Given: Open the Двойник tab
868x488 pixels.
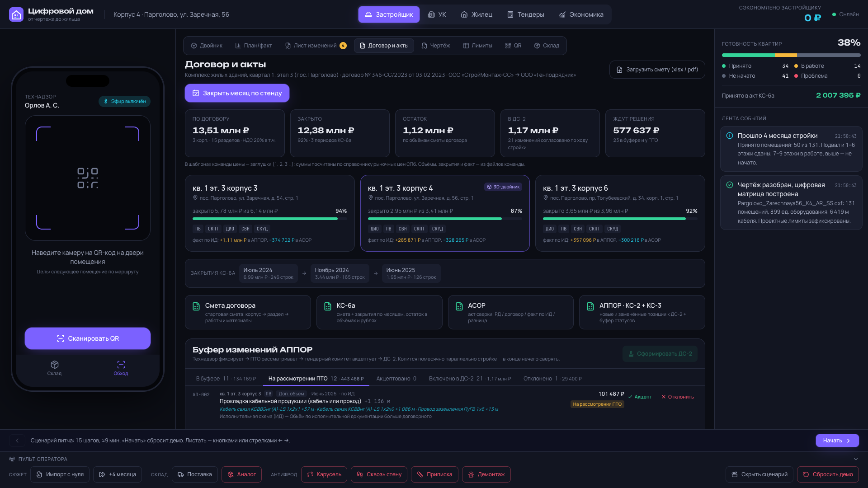Looking at the screenshot, I should 207,46.
